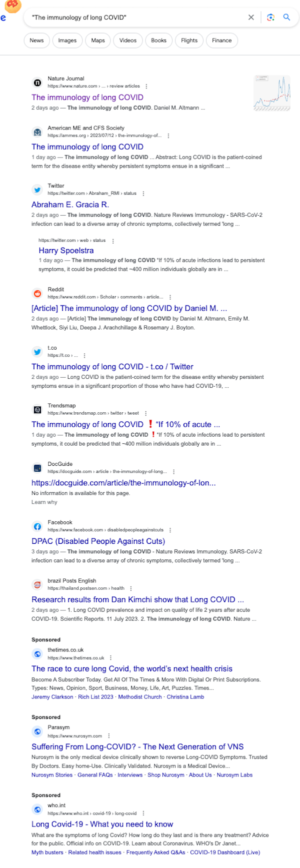This screenshot has height=868, width=300.
Task: Open more options for Nature Journal result
Action: point(146,87)
